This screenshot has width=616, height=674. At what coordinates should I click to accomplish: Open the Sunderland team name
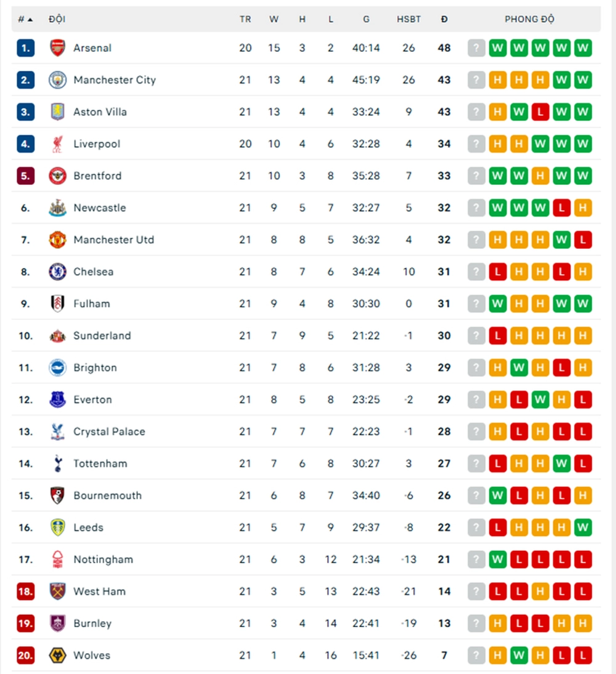click(x=102, y=336)
